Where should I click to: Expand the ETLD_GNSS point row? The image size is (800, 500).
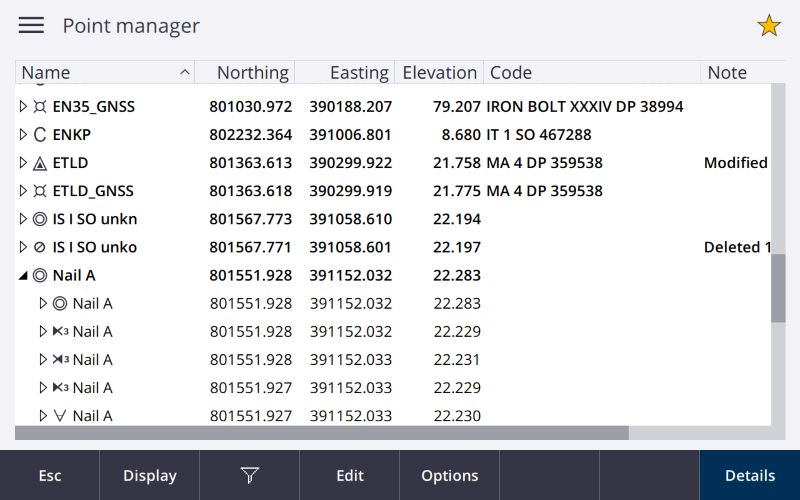click(23, 191)
